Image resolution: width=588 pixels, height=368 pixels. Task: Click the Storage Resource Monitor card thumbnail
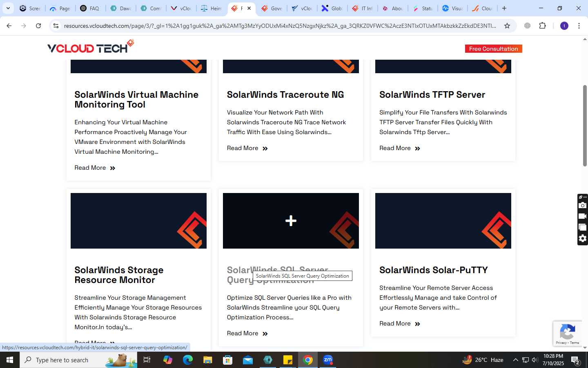click(x=138, y=221)
